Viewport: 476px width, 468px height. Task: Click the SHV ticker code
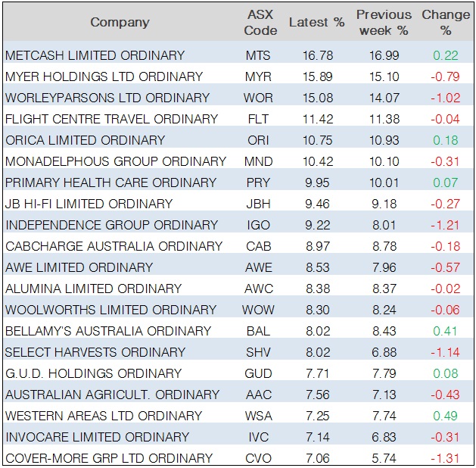(x=258, y=352)
